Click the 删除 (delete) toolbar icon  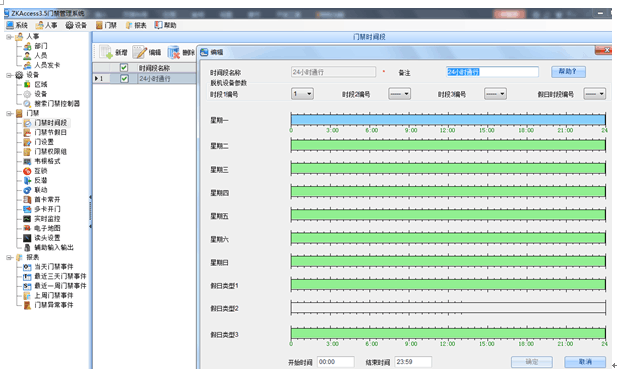pos(174,52)
